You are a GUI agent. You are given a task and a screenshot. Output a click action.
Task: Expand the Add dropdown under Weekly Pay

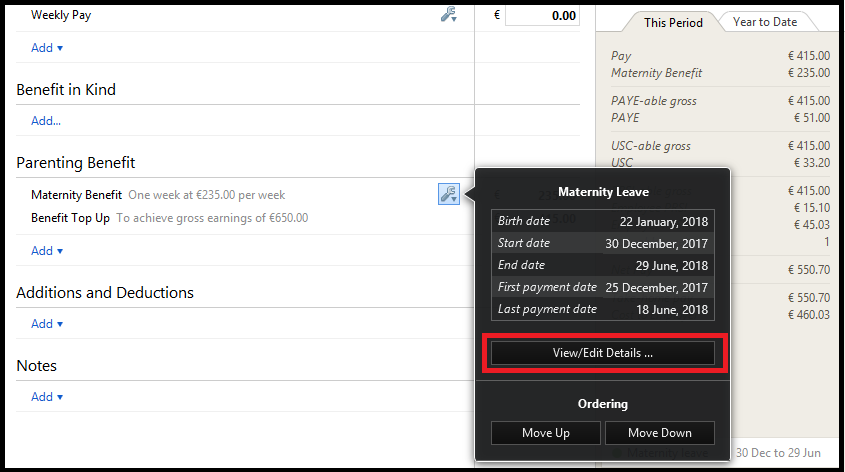coord(47,48)
